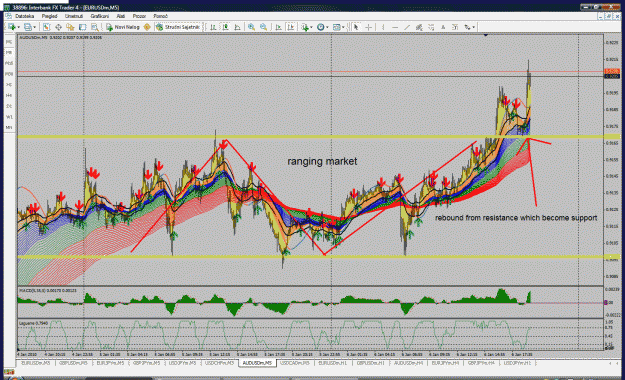Image resolution: width=625 pixels, height=380 pixels.
Task: Toggle chart shift icon
Action: 291,27
